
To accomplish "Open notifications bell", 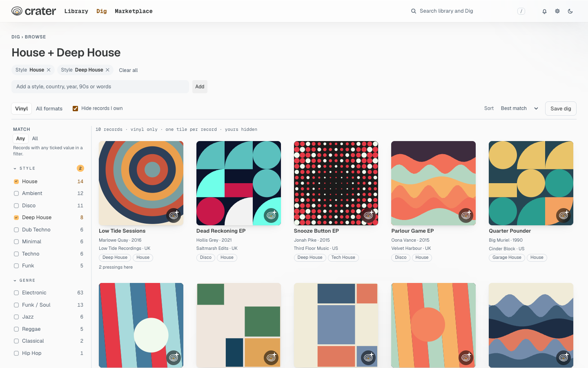I will coord(544,11).
